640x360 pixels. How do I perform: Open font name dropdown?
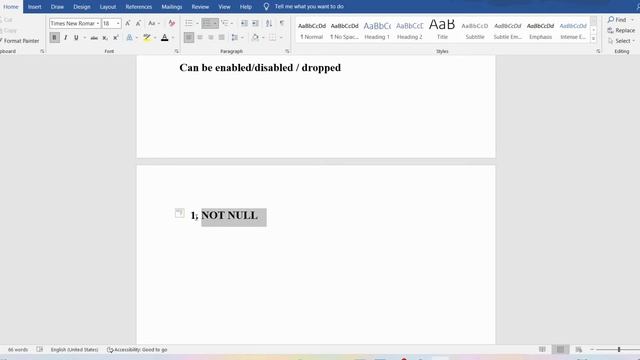[x=98, y=23]
